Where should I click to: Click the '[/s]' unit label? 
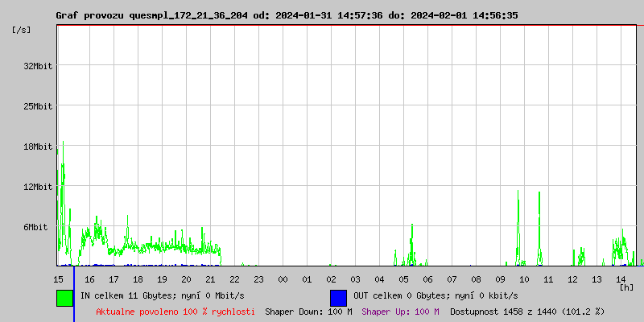[22, 30]
